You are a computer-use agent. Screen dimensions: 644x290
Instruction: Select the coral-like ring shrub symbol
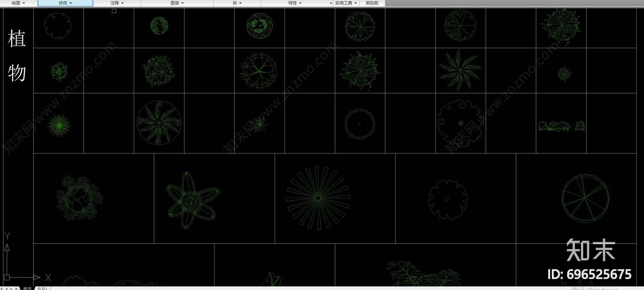tap(79, 197)
